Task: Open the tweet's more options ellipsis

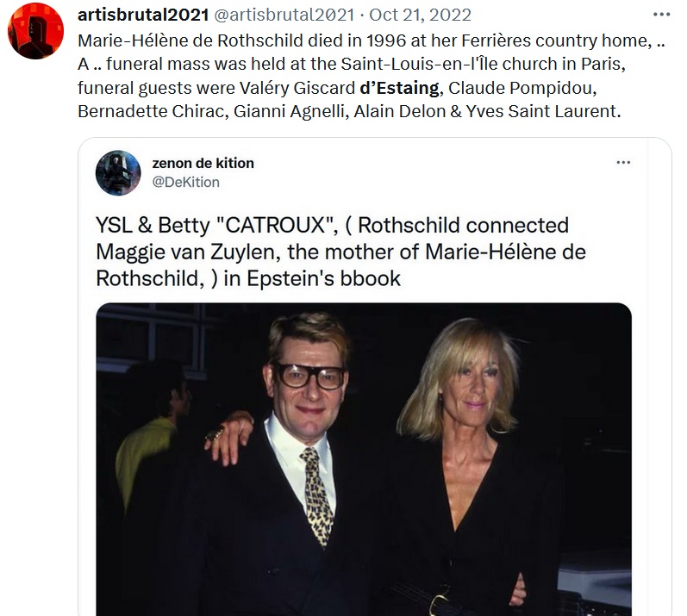Action: pyautogui.click(x=661, y=15)
